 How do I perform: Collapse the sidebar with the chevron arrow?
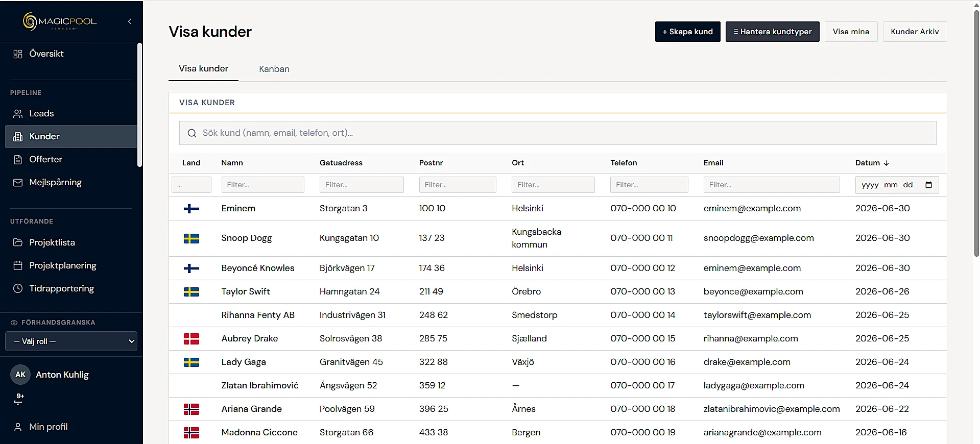tap(130, 21)
